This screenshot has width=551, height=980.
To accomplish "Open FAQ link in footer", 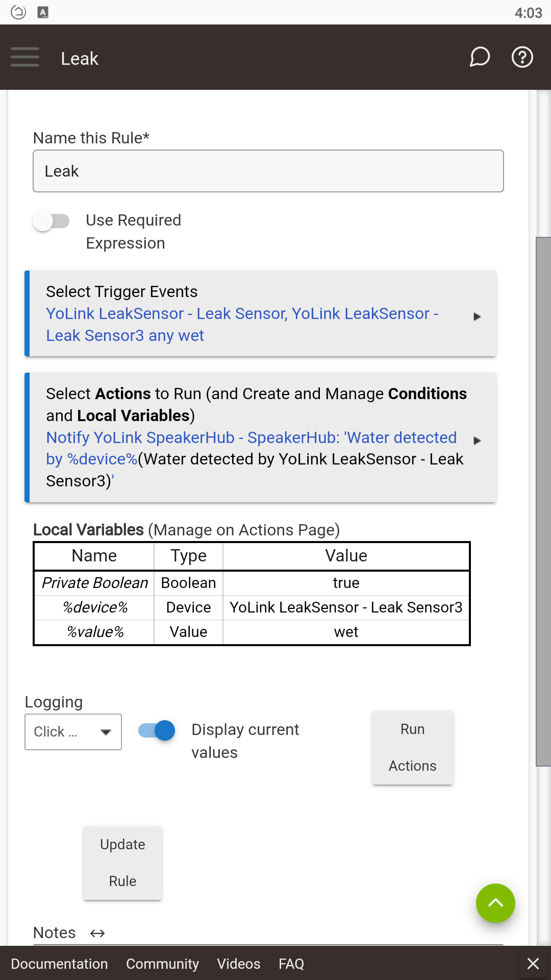I will pyautogui.click(x=291, y=964).
